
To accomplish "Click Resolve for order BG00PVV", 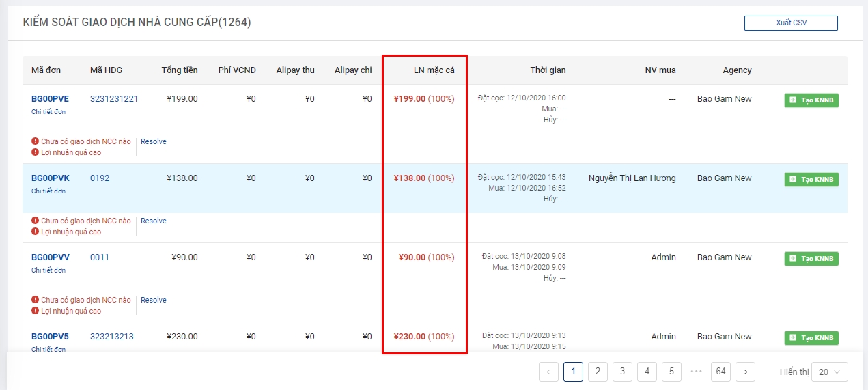I will click(x=154, y=301).
